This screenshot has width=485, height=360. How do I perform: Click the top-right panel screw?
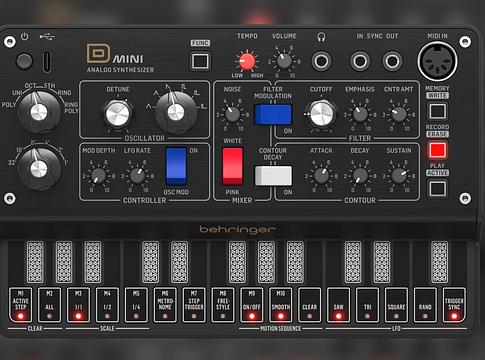(x=465, y=42)
